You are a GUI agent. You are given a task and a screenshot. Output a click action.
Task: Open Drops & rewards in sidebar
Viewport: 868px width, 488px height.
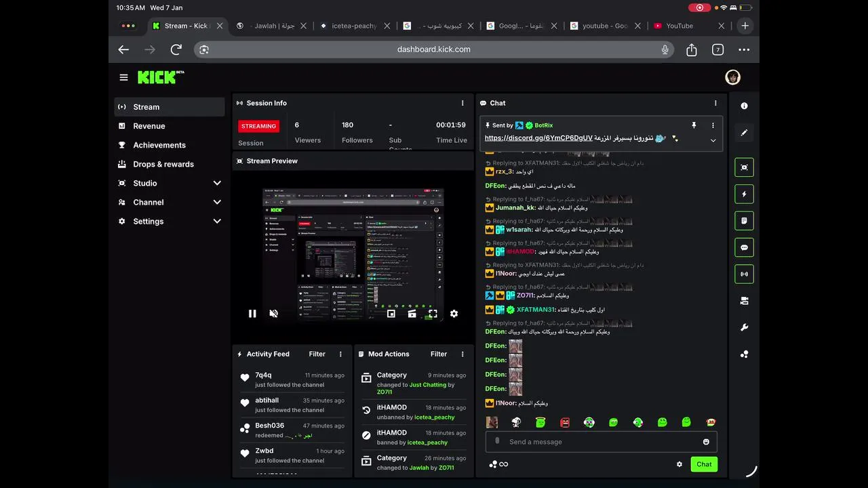click(170, 164)
